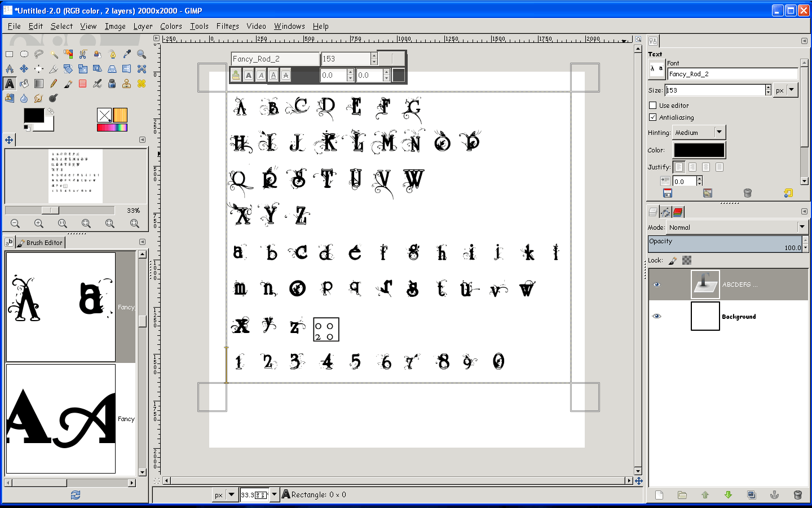Open the Filters menu
This screenshot has height=508, width=812.
pos(227,26)
